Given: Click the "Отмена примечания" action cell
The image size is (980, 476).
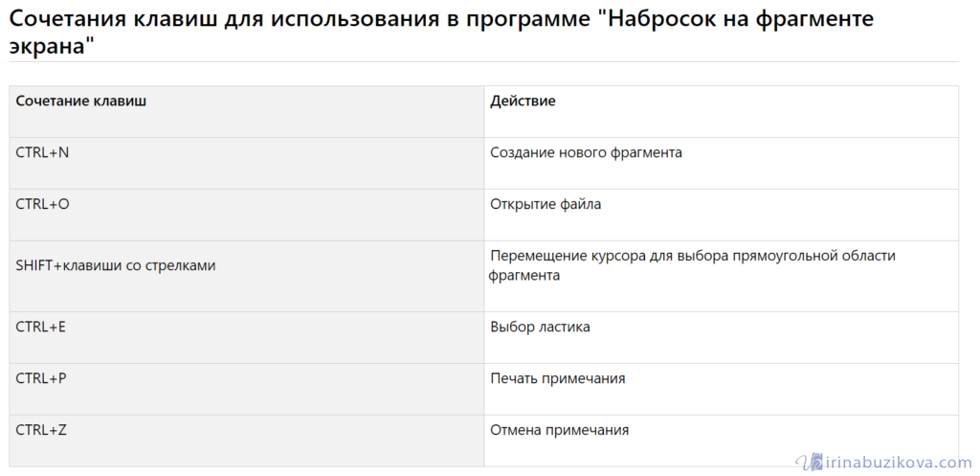Looking at the screenshot, I should (x=560, y=430).
